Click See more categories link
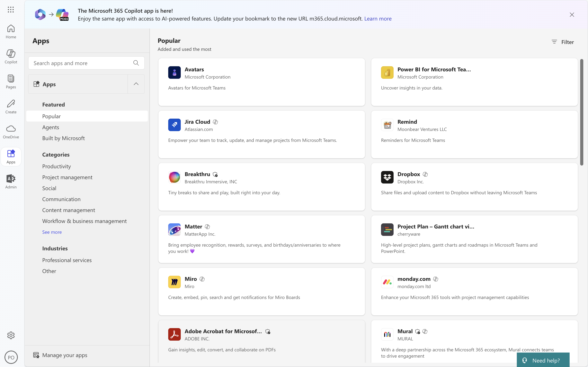The image size is (588, 367). (52, 232)
